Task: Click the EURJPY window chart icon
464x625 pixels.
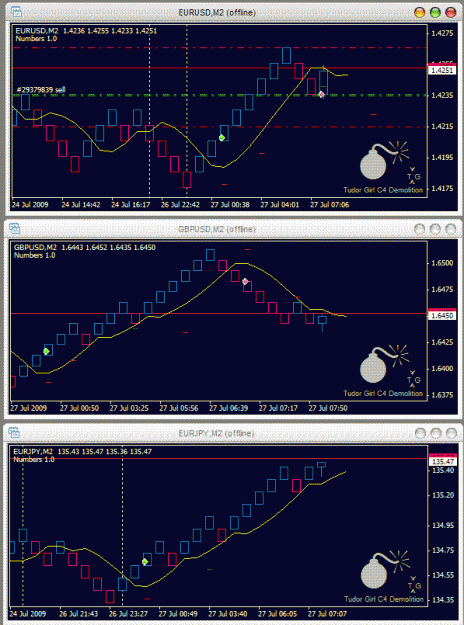Action: click(14, 432)
